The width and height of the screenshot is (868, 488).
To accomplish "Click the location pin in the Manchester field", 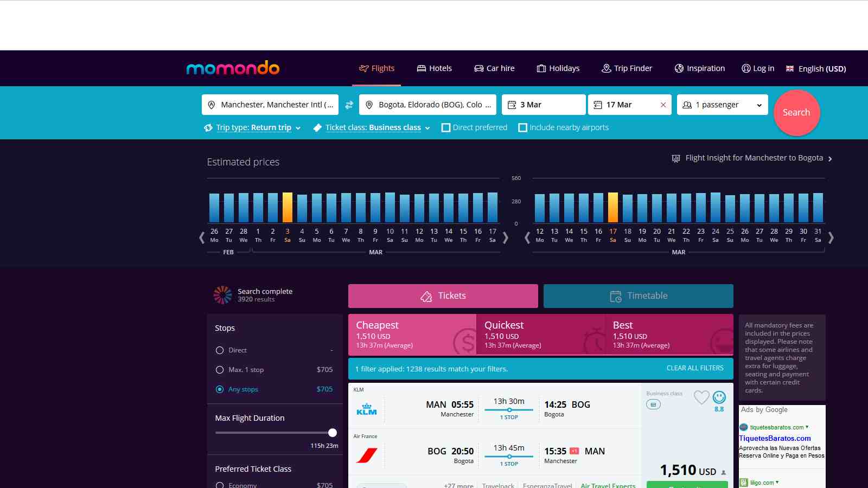I will click(x=210, y=105).
